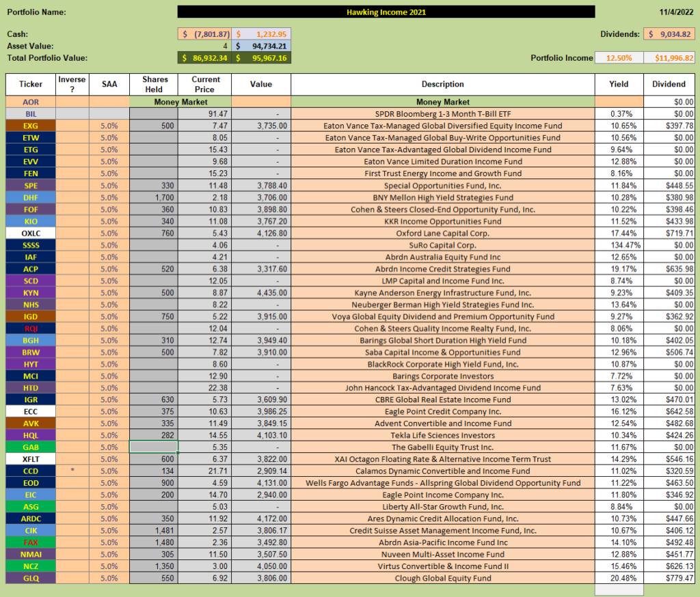Screen dimensions: 700x597
Task: Select the shares held 1,700 cell for DHF
Action: coord(154,197)
